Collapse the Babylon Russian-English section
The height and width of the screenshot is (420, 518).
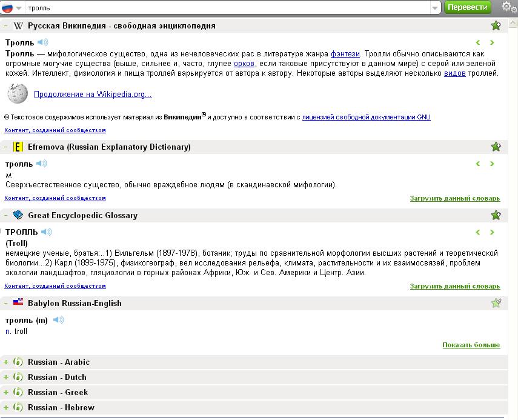click(x=5, y=304)
